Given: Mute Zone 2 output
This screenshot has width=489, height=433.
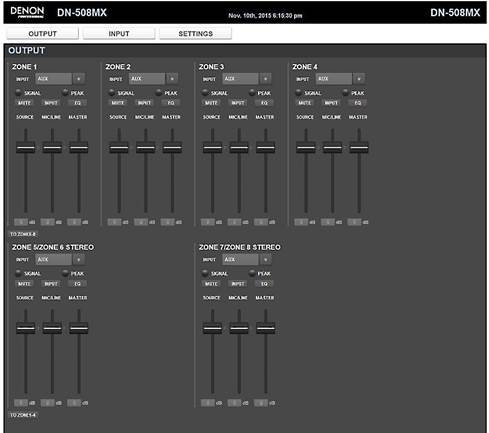Looking at the screenshot, I should 117,103.
